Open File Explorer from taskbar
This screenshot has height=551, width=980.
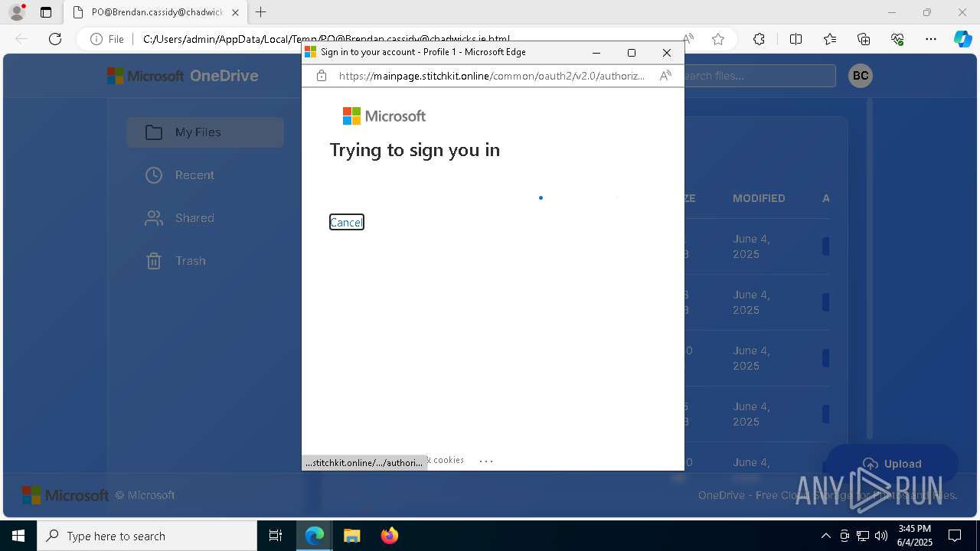(351, 536)
